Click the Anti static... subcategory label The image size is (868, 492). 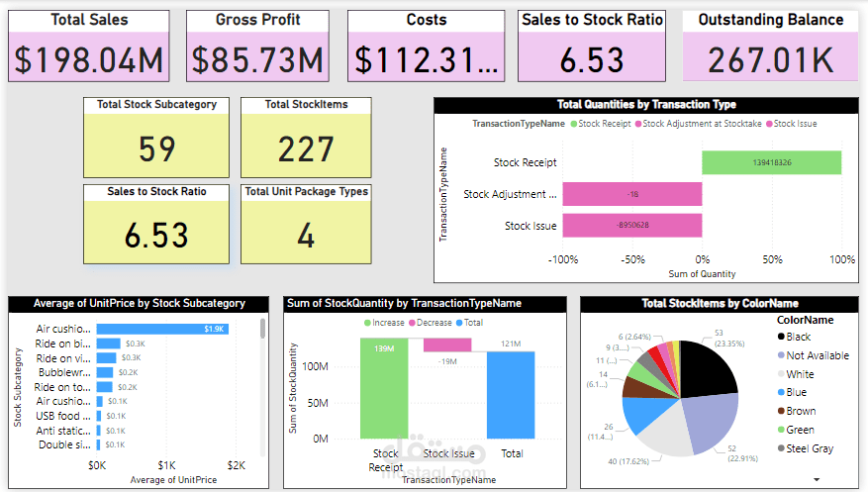pyautogui.click(x=63, y=430)
